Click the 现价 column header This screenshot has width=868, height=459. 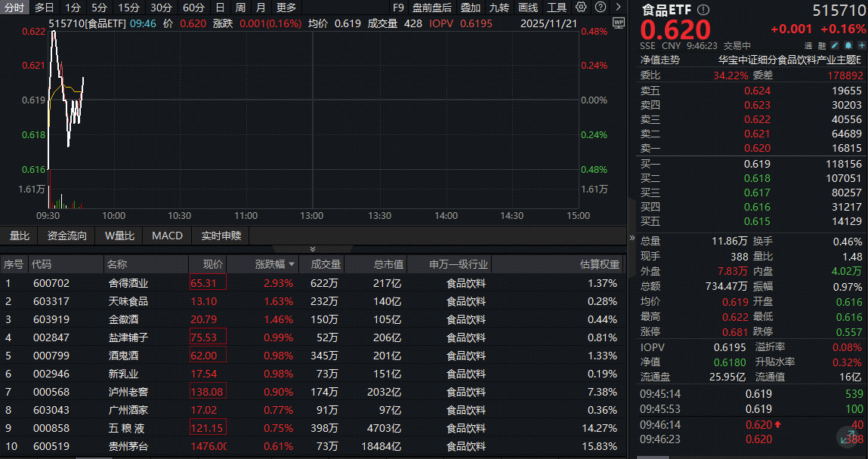[213, 264]
